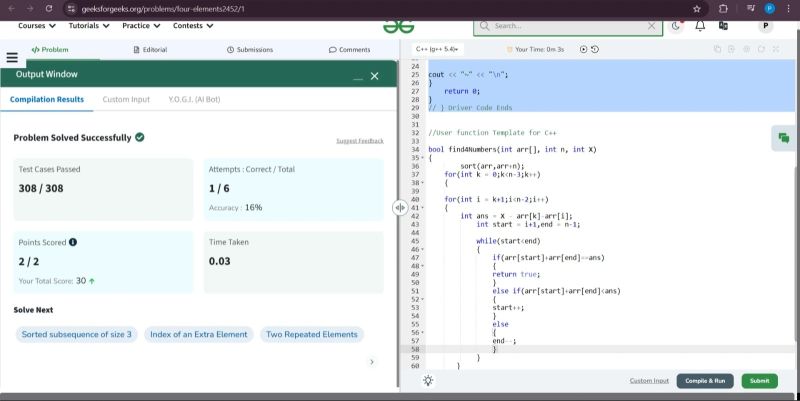Viewport: 800px width, 401px height.
Task: Open Y.O.G.I. (AI Bot) tab
Action: [x=194, y=99]
